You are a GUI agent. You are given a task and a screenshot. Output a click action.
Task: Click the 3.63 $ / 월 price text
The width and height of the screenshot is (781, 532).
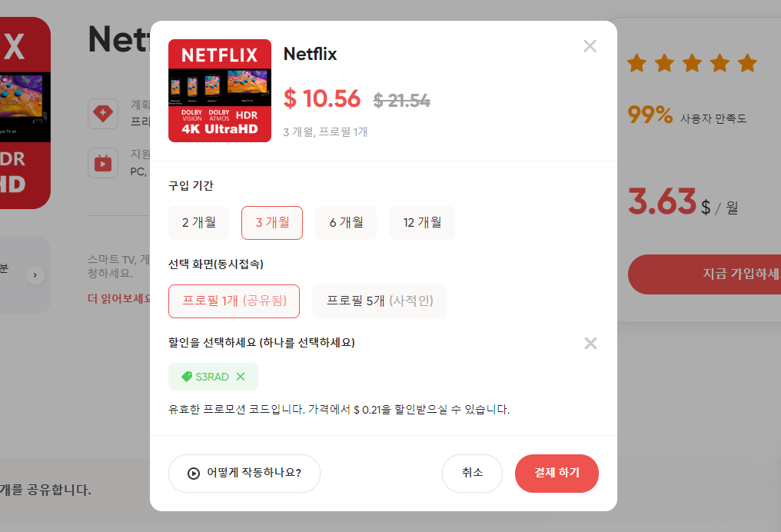click(x=683, y=201)
